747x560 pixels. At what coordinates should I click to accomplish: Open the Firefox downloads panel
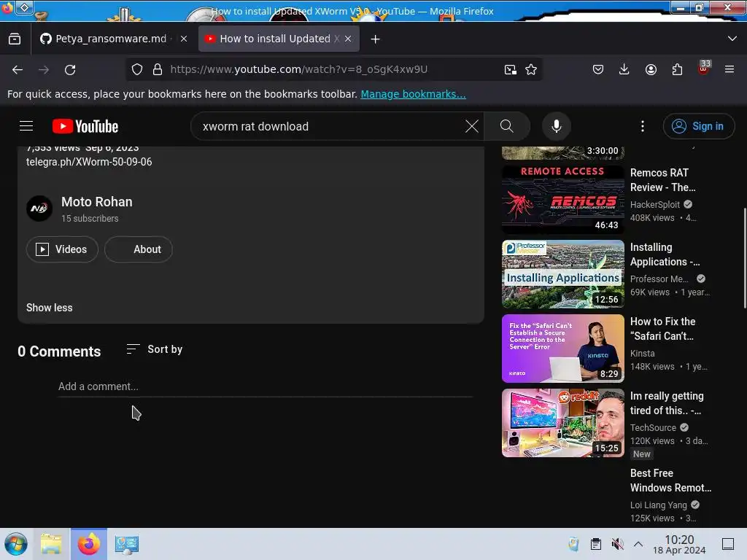(624, 69)
